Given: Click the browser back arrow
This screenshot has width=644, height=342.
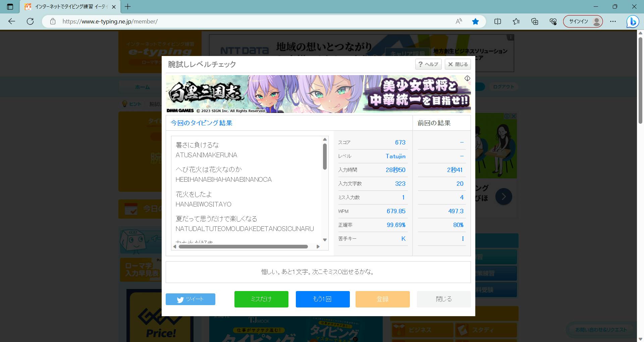Looking at the screenshot, I should pyautogui.click(x=12, y=21).
